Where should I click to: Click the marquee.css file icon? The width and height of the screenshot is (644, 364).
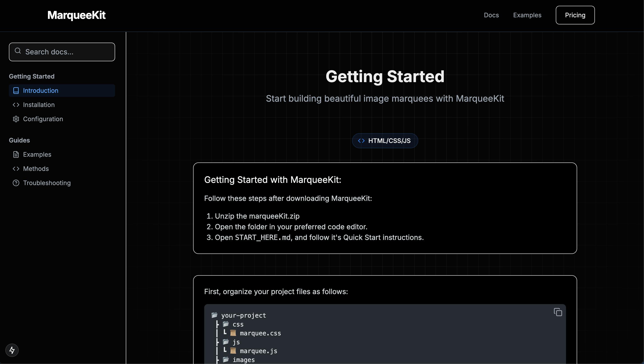(233, 333)
